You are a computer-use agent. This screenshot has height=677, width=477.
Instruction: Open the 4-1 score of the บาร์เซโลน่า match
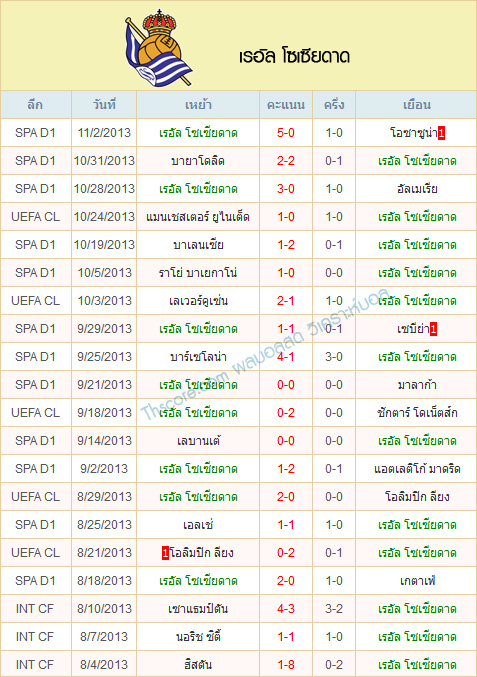(286, 357)
